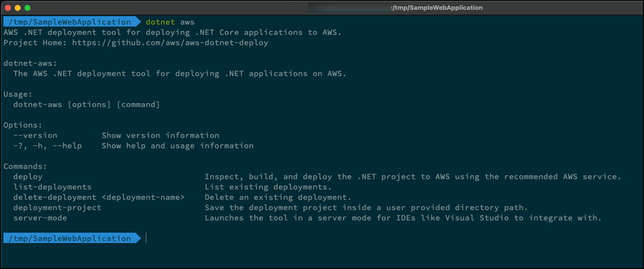Click 'List existing deployments.' description
This screenshot has height=269, width=644.
268,187
